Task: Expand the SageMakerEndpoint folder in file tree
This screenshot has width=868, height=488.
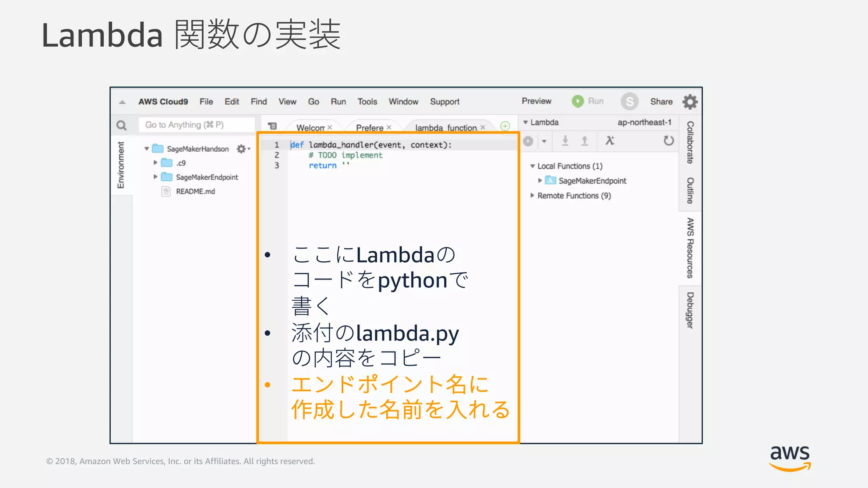Action: pyautogui.click(x=156, y=177)
